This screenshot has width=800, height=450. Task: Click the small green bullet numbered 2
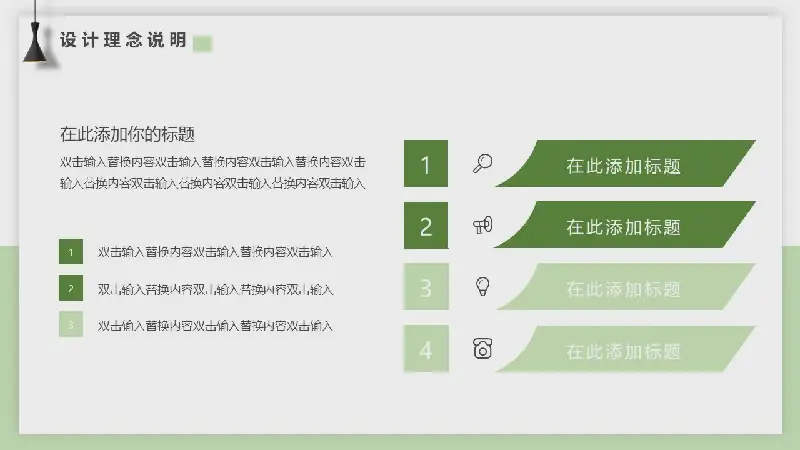point(71,289)
